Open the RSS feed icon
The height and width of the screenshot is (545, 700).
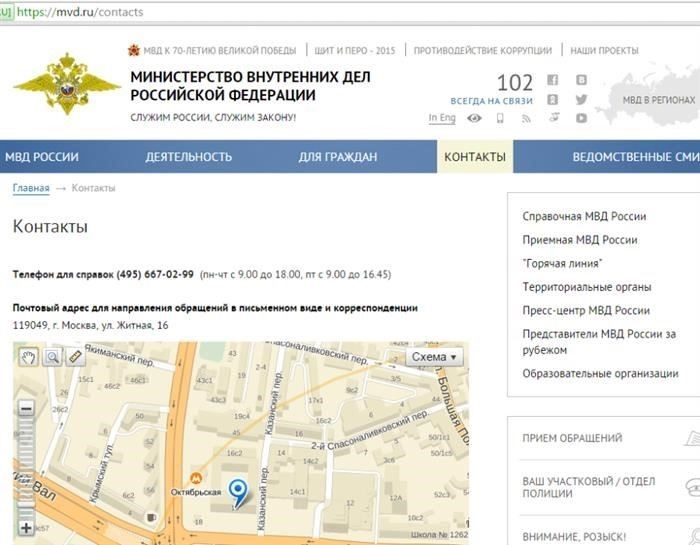coord(527,118)
